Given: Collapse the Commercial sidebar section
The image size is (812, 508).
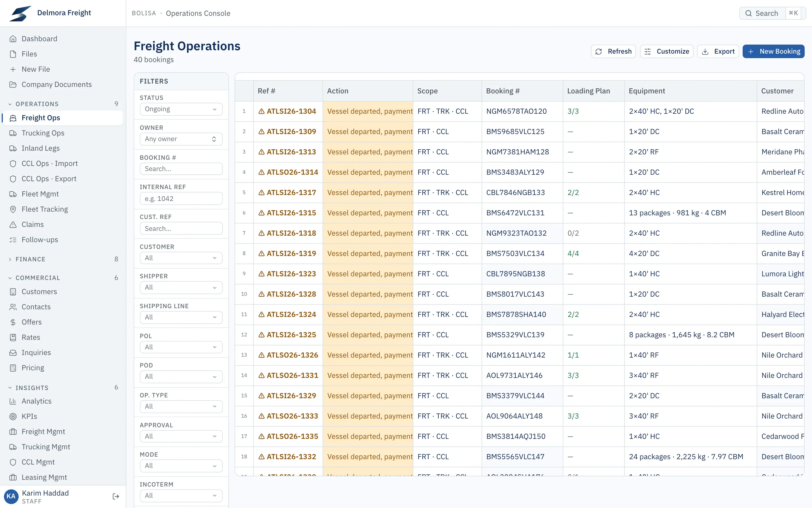Looking at the screenshot, I should [x=63, y=278].
